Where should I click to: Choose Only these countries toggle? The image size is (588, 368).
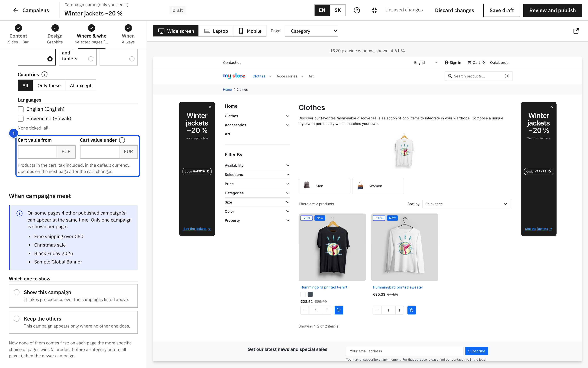pos(49,85)
